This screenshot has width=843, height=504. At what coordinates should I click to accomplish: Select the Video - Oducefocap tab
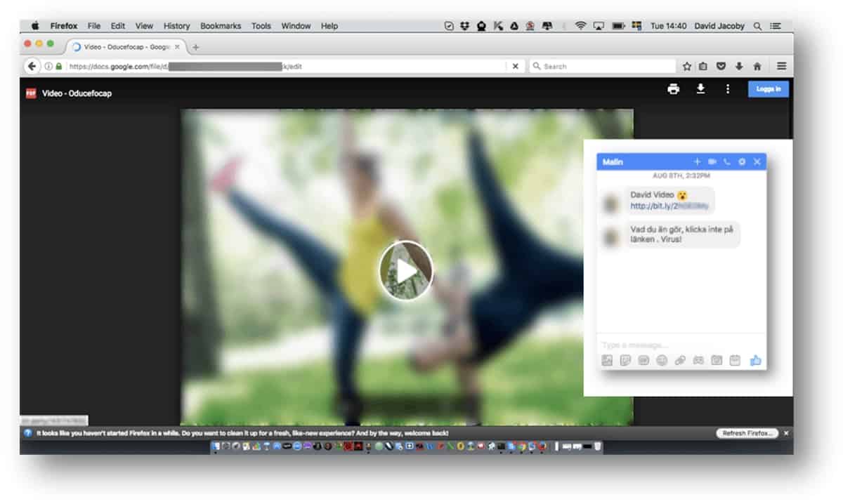click(x=125, y=47)
